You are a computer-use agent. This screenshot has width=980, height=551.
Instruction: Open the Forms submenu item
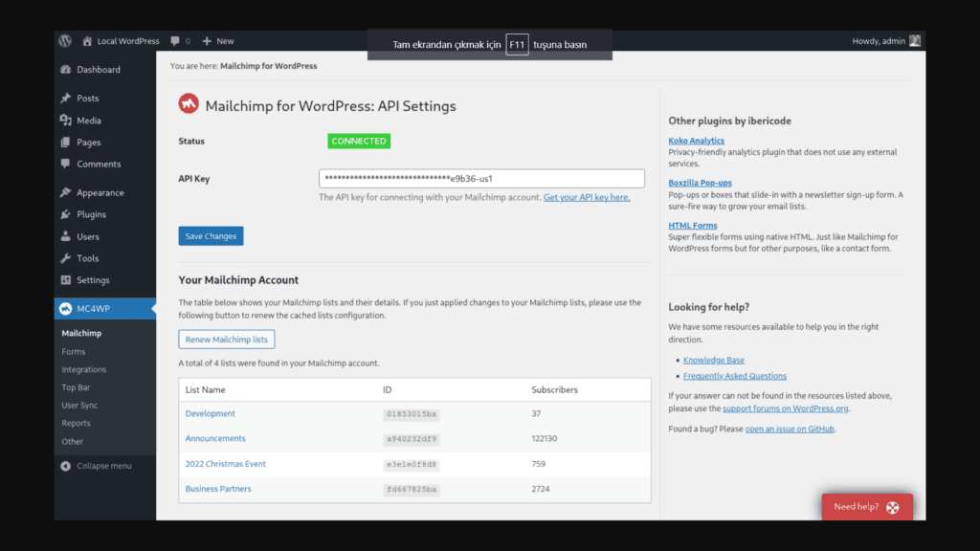73,352
